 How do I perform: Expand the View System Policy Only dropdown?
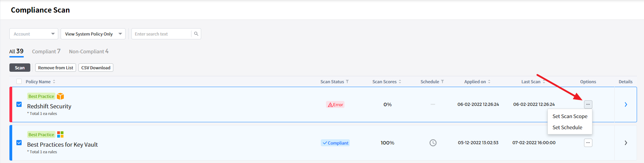[93, 34]
